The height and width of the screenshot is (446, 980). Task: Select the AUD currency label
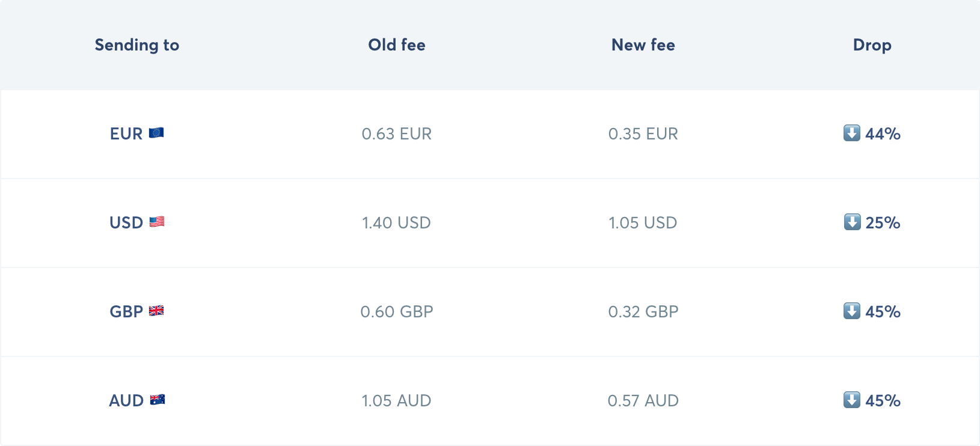tap(126, 400)
